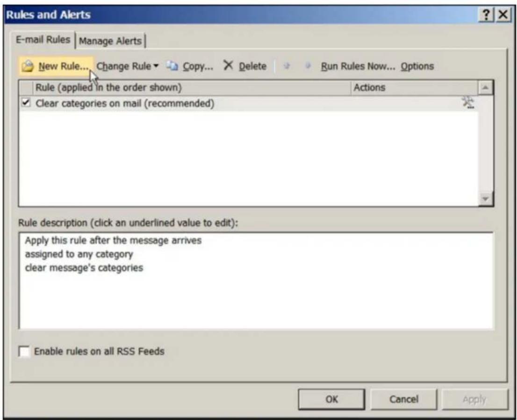Open the Change Rule dropdown
This screenshot has height=420, width=517.
pyautogui.click(x=127, y=66)
